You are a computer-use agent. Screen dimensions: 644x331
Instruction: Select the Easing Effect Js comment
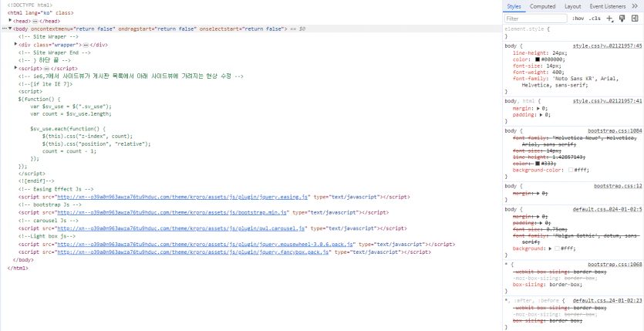(56, 189)
